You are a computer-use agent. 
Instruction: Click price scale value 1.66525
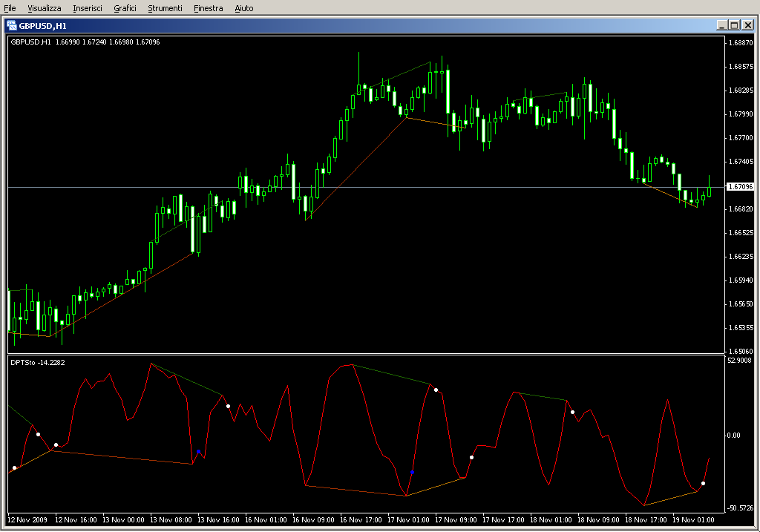coord(741,232)
